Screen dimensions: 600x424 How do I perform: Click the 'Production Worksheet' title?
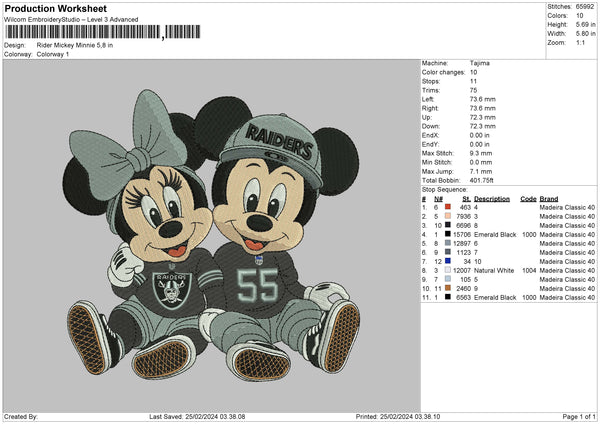pyautogui.click(x=55, y=9)
